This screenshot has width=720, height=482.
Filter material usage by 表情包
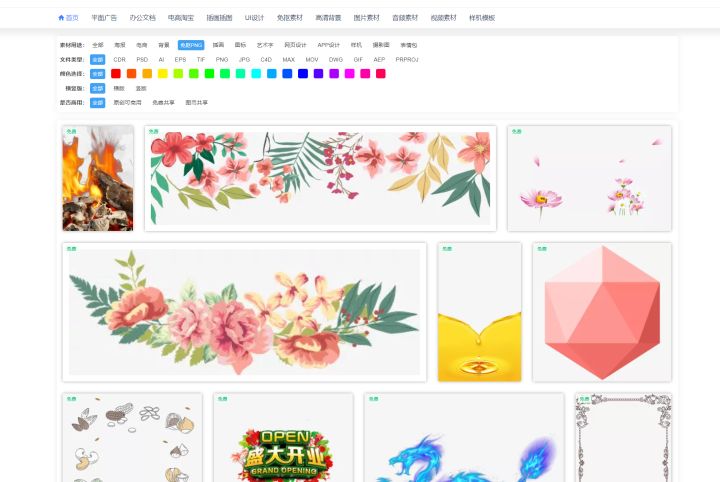pyautogui.click(x=409, y=45)
